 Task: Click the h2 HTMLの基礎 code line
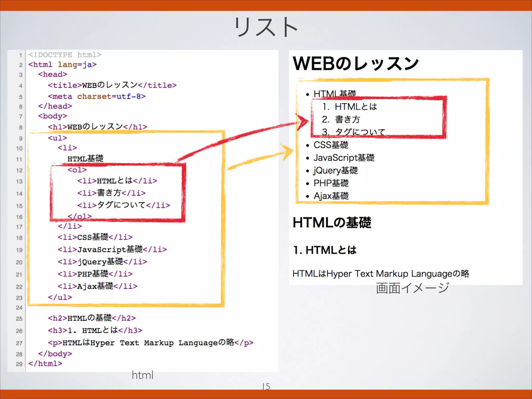92,318
